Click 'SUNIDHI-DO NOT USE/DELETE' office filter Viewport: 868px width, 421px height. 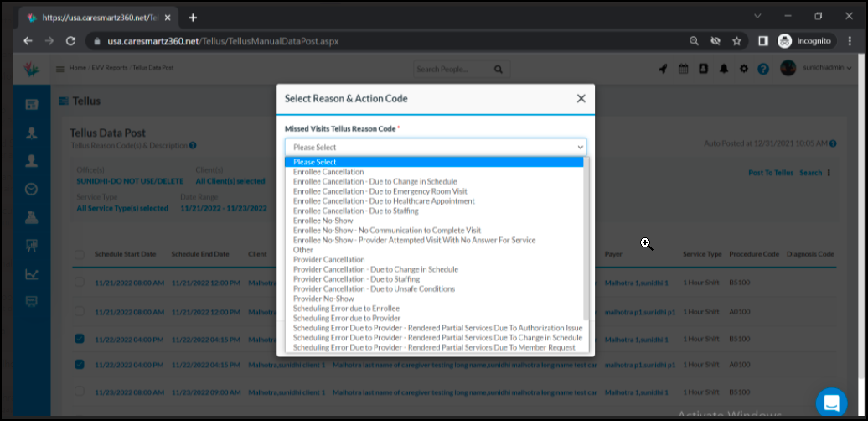click(129, 181)
